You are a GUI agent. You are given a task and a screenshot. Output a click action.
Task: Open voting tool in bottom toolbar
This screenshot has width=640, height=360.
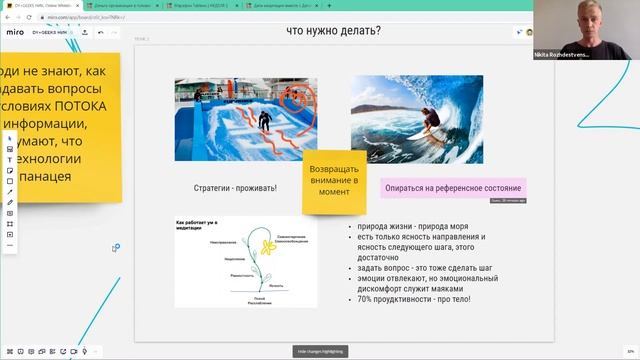pos(84,351)
